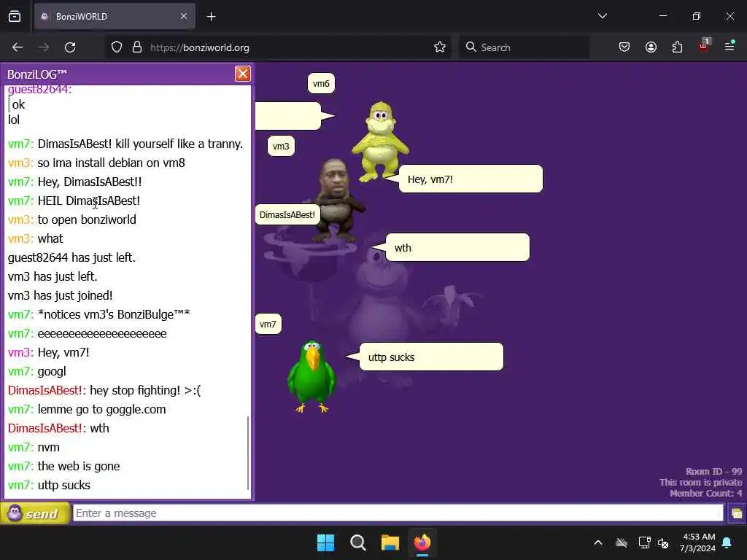Open the notification bell icon
Image resolution: width=747 pixels, height=560 pixels.
[x=727, y=542]
